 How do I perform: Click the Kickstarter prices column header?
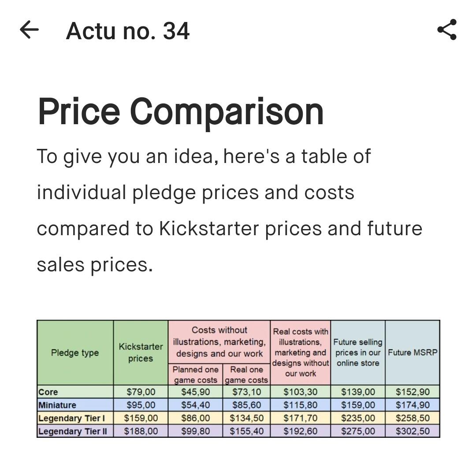(x=141, y=352)
